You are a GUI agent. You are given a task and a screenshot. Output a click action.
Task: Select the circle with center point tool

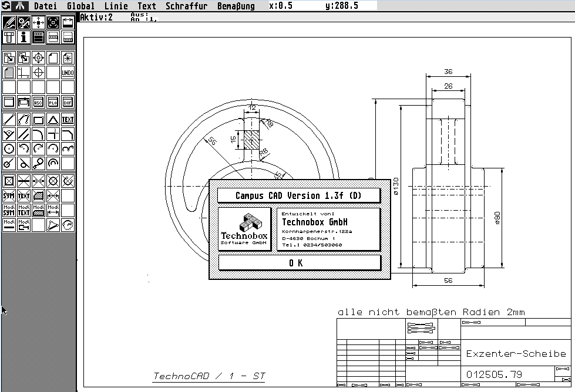point(9,148)
